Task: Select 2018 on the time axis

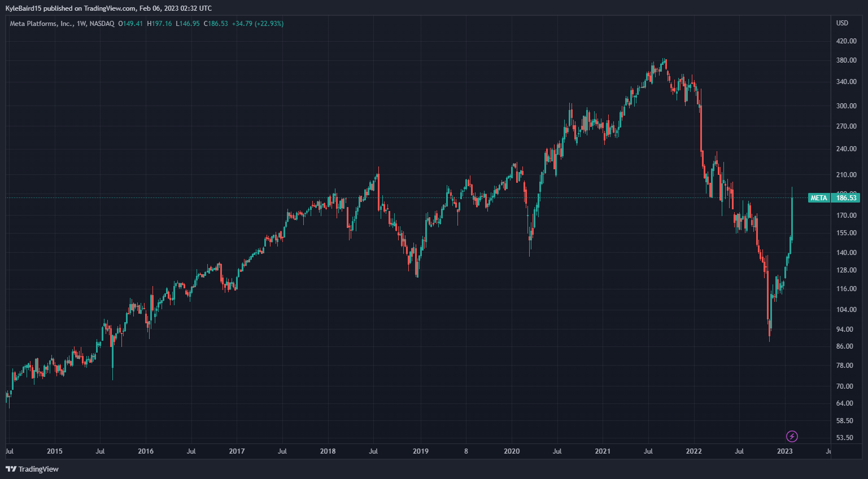Action: 328,451
